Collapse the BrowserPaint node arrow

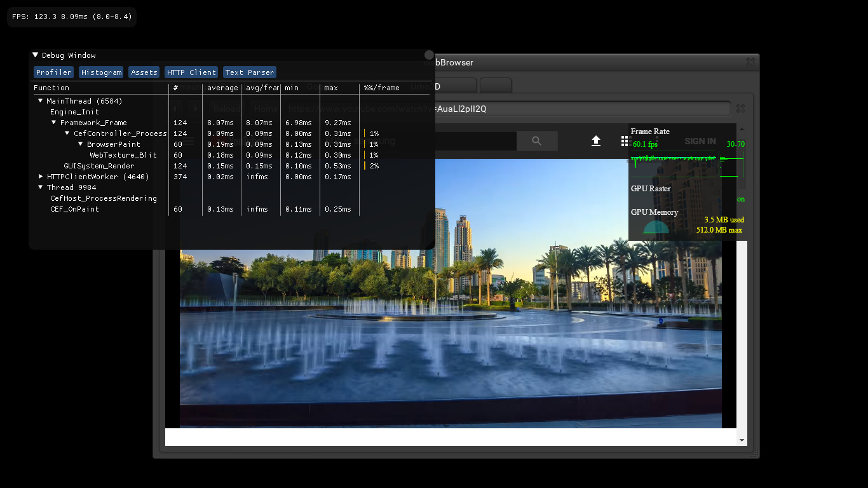coord(81,144)
